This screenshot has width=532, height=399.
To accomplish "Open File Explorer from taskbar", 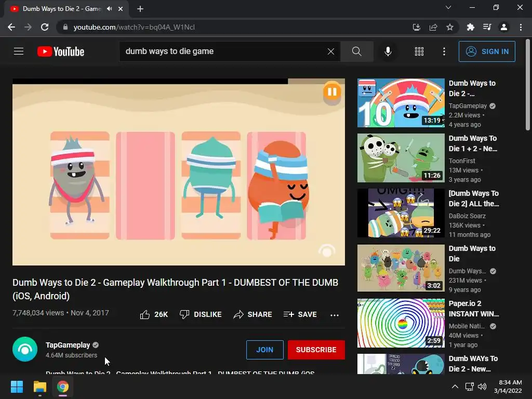I will pyautogui.click(x=39, y=387).
